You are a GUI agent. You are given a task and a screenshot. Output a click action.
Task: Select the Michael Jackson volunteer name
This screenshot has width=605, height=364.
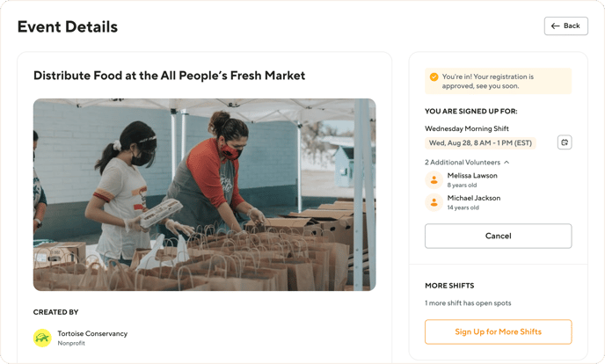(474, 198)
